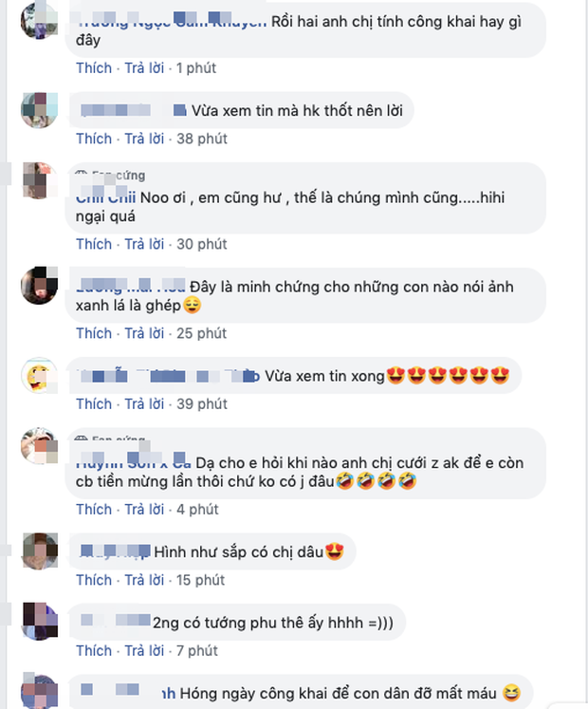Screen dimensions: 588x709
Task: Reply to the comment posted 4 phút ago
Action: tap(144, 509)
